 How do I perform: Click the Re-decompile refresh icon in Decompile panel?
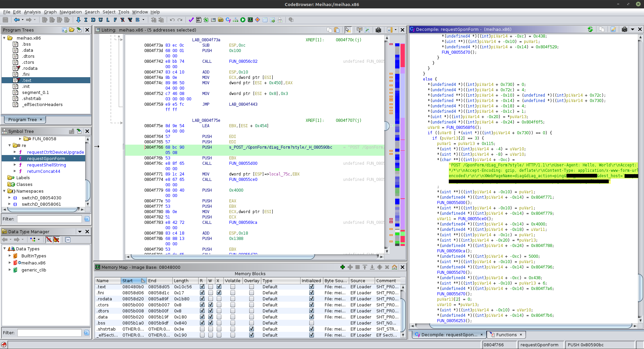tap(590, 30)
